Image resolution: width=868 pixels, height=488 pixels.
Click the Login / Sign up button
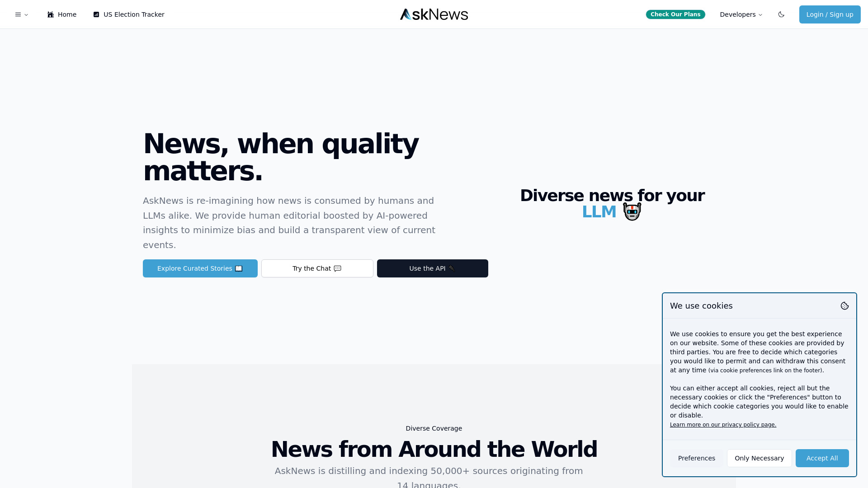coord(830,14)
